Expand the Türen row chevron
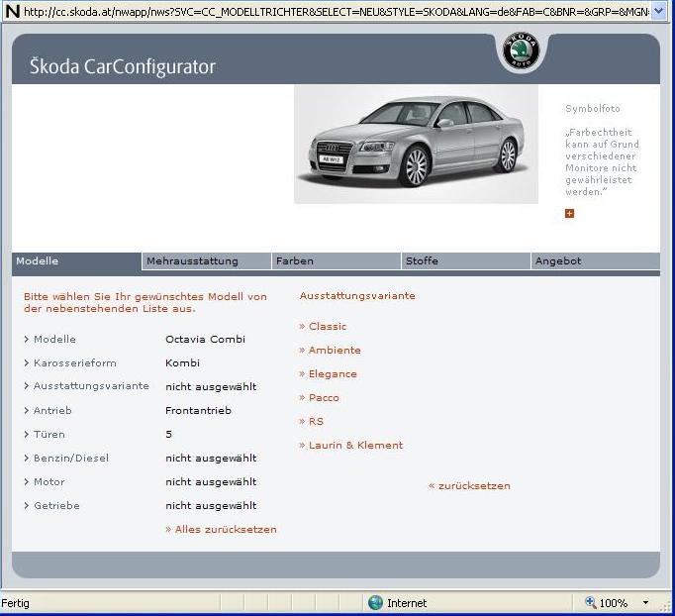 27,434
